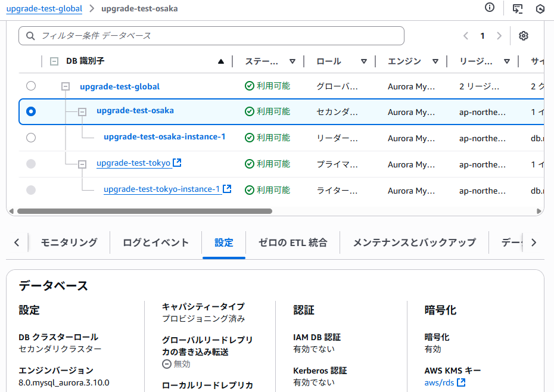This screenshot has height=392, width=554.
Task: Select the upgrade-test-global radio button
Action: (31, 86)
